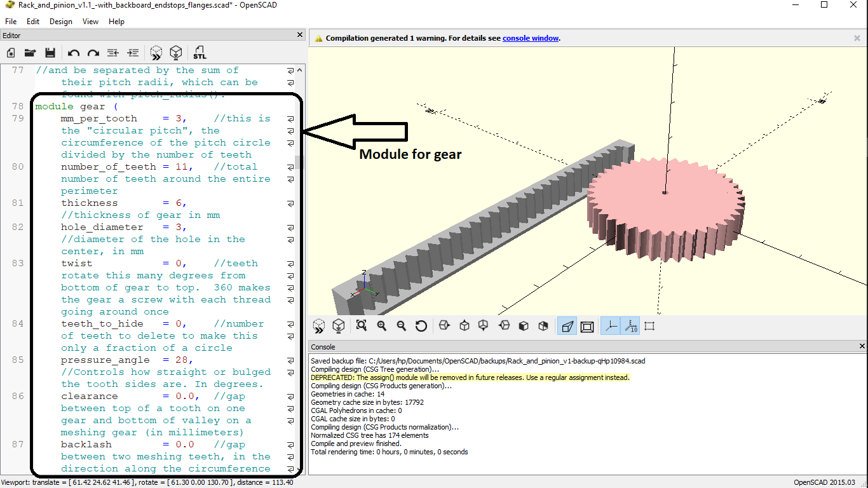The height and width of the screenshot is (488, 868).
Task: Open the Design menu
Action: click(61, 21)
